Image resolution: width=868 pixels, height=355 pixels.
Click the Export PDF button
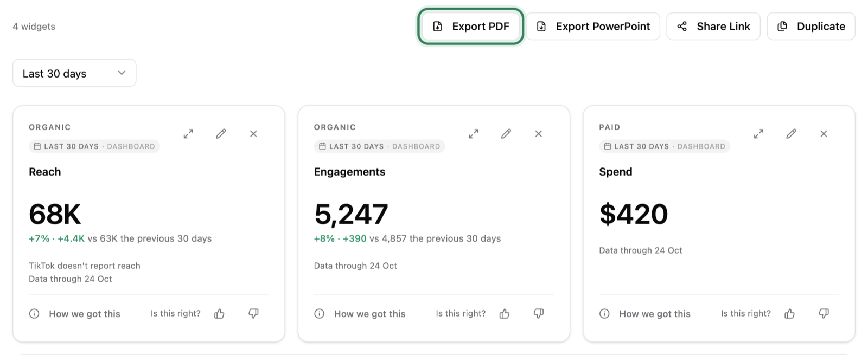click(470, 26)
